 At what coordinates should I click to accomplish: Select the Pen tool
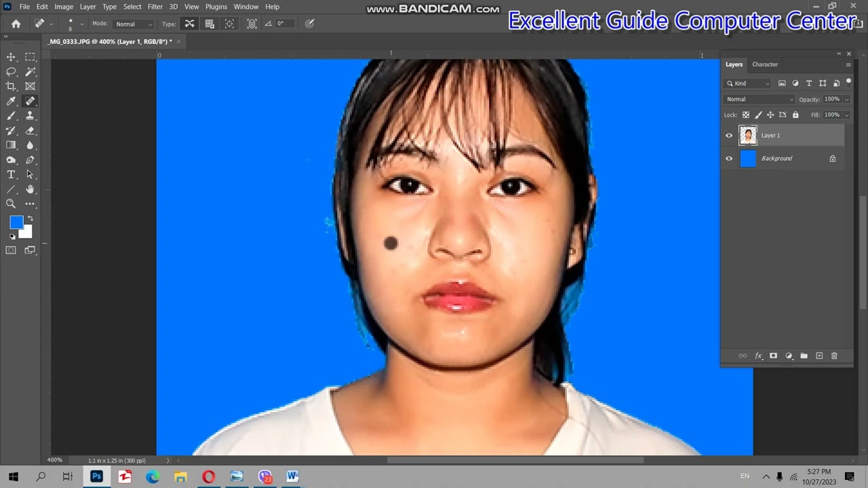point(30,160)
